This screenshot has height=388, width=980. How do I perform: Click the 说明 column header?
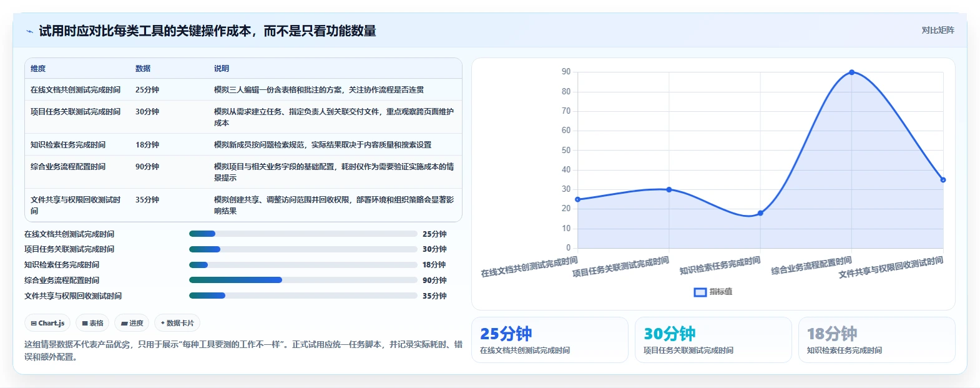pos(222,69)
